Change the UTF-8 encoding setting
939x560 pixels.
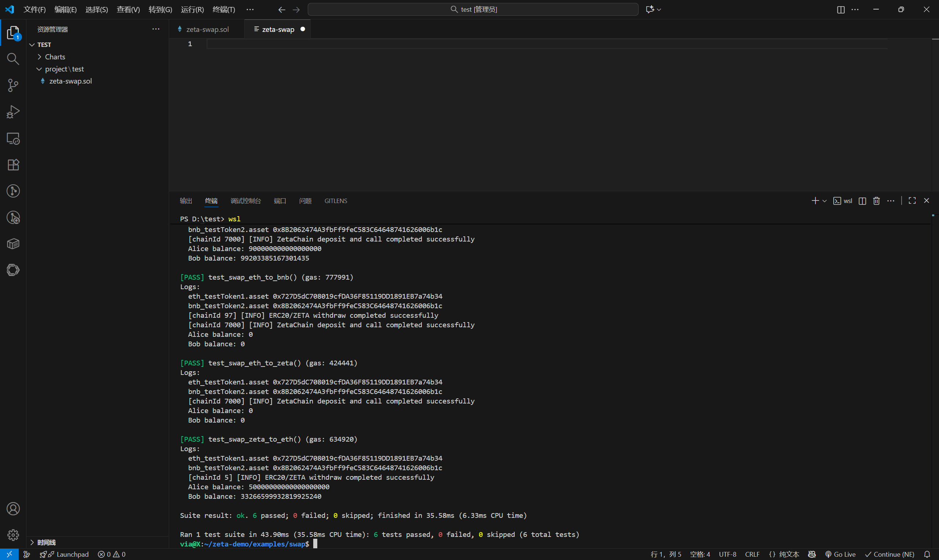[728, 555]
